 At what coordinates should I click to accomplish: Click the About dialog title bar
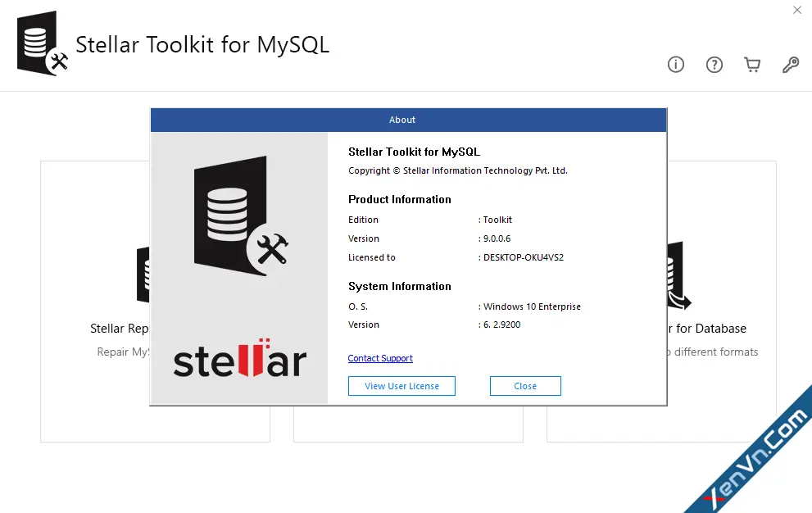408,120
